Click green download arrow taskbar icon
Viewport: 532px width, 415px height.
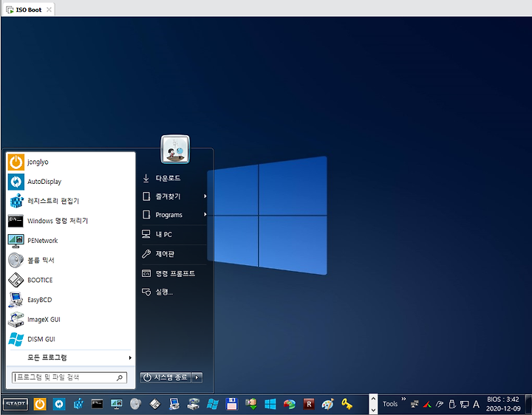pyautogui.click(x=251, y=404)
